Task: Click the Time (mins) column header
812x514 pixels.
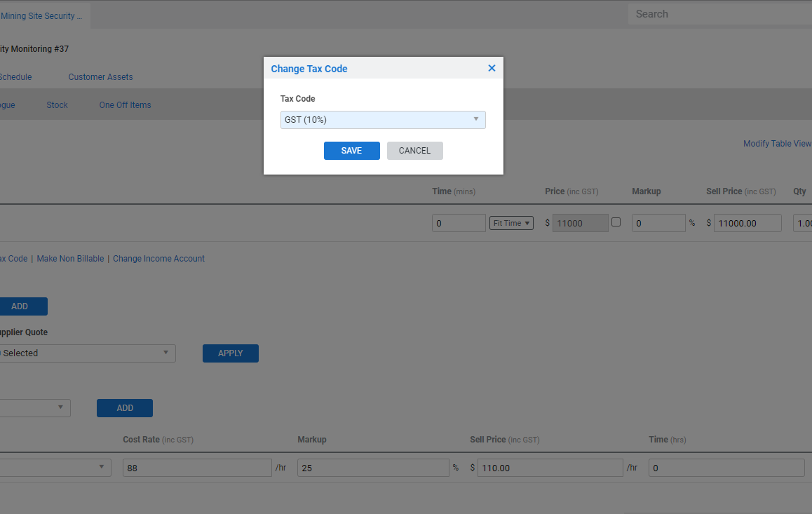Action: (x=454, y=191)
